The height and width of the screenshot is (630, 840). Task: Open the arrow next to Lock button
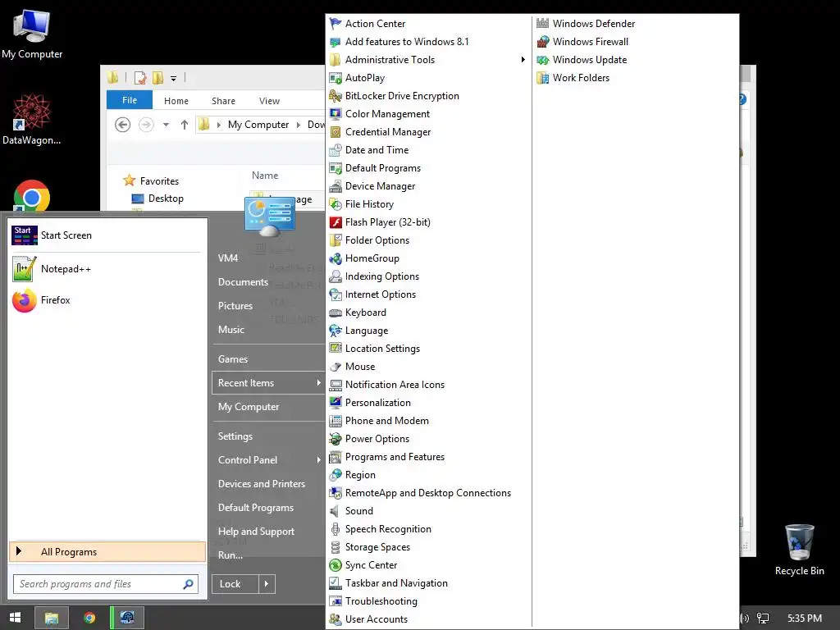click(267, 584)
